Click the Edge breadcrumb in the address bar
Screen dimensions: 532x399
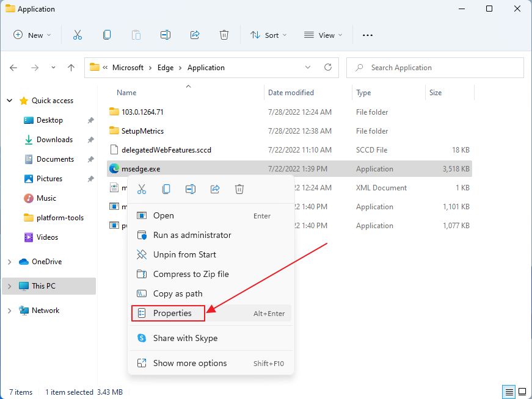coord(165,68)
